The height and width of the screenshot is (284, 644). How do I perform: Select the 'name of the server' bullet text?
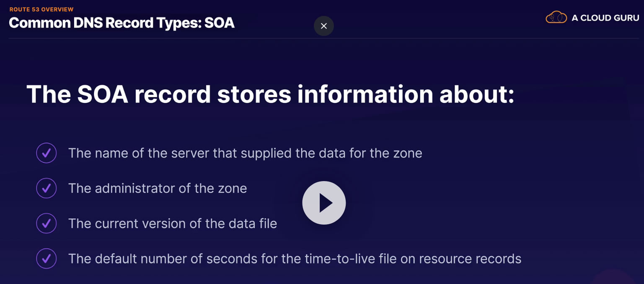pos(245,153)
